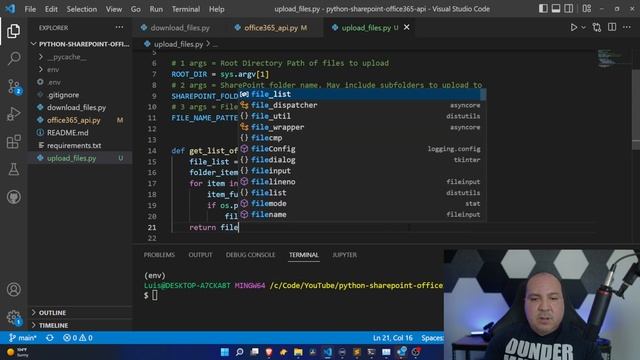Viewport: 640px width, 360px height.
Task: Close the upload_files.py tab
Action: (407, 27)
